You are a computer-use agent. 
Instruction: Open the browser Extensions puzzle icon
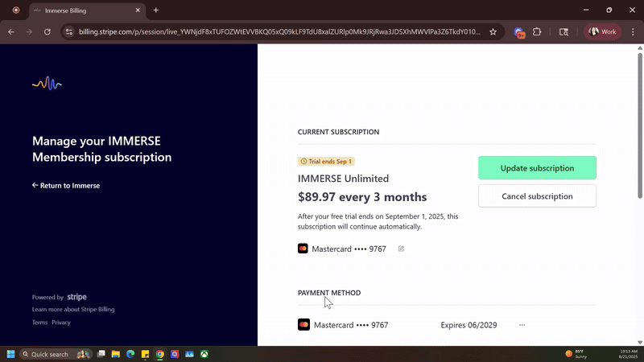537,32
